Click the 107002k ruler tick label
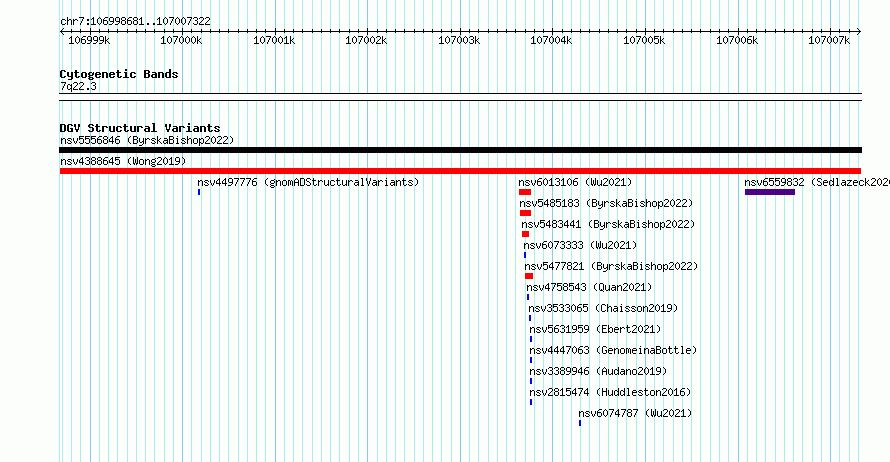The width and height of the screenshot is (890, 462). tap(366, 40)
